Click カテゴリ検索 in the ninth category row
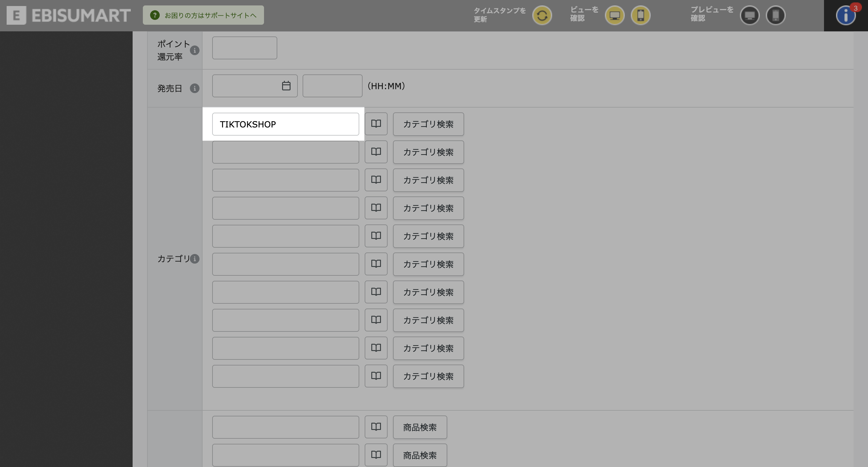The width and height of the screenshot is (868, 467). pyautogui.click(x=428, y=348)
